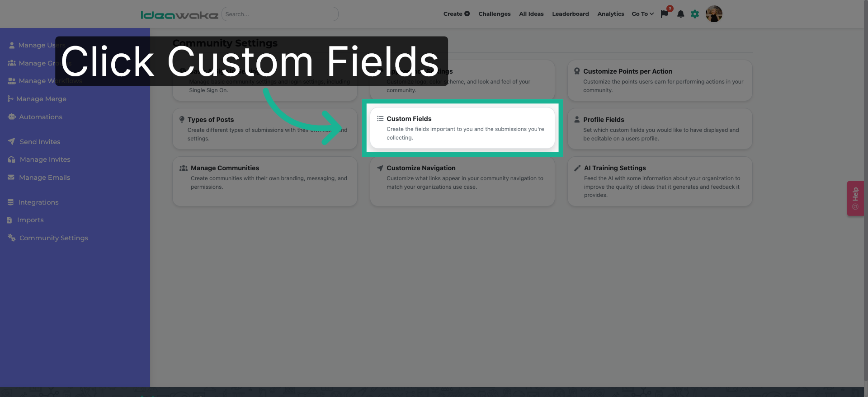Click the Types of Posts lightbulb icon
This screenshot has width=868, height=397.
click(182, 120)
